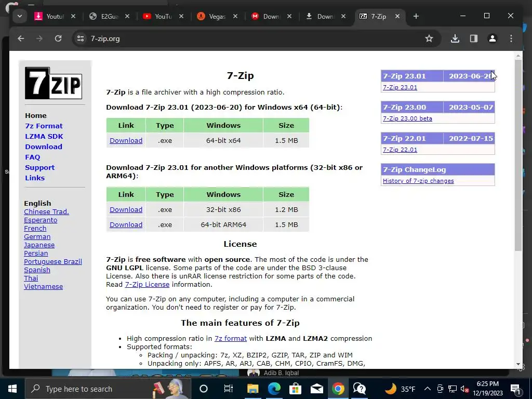
Task: Open the 7-Zip 22.01 news link
Action: coord(400,150)
